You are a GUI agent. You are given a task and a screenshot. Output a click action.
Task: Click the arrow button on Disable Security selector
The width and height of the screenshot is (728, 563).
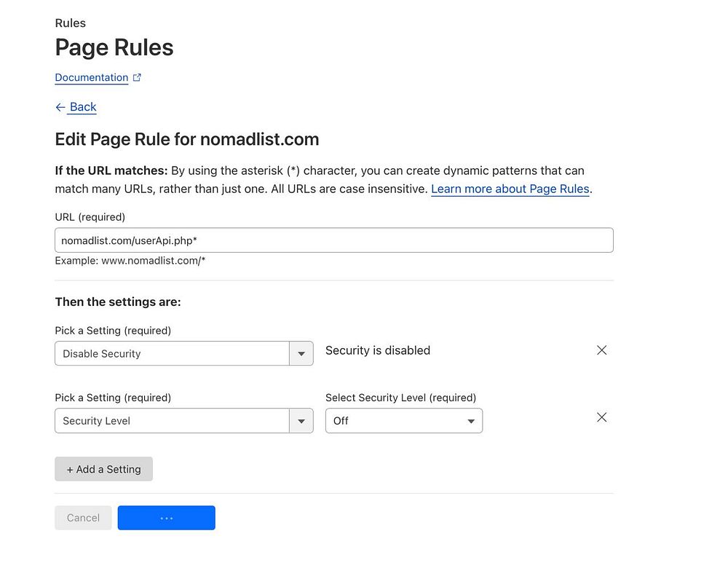click(301, 354)
